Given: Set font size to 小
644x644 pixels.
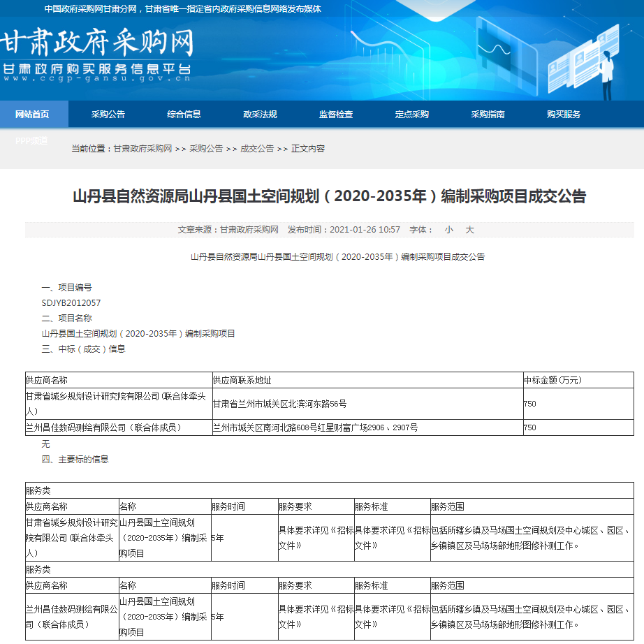Looking at the screenshot, I should point(449,230).
